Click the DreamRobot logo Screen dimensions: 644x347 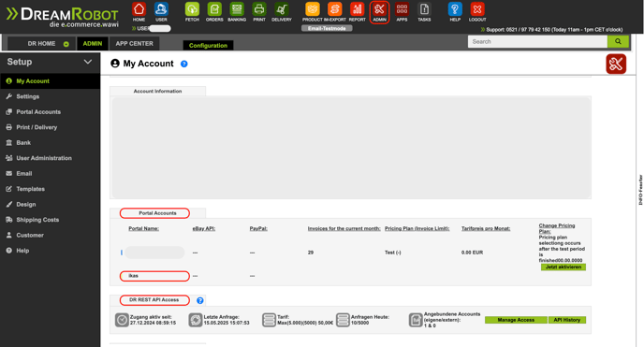click(x=63, y=17)
